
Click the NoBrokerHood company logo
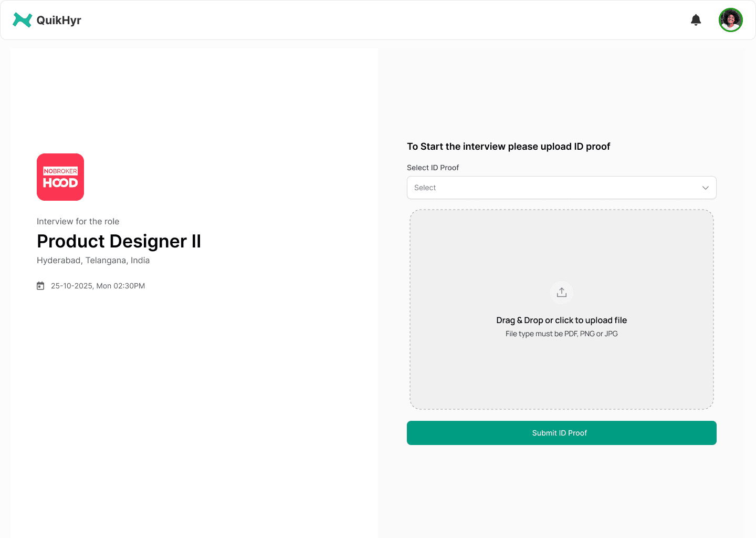pyautogui.click(x=60, y=177)
